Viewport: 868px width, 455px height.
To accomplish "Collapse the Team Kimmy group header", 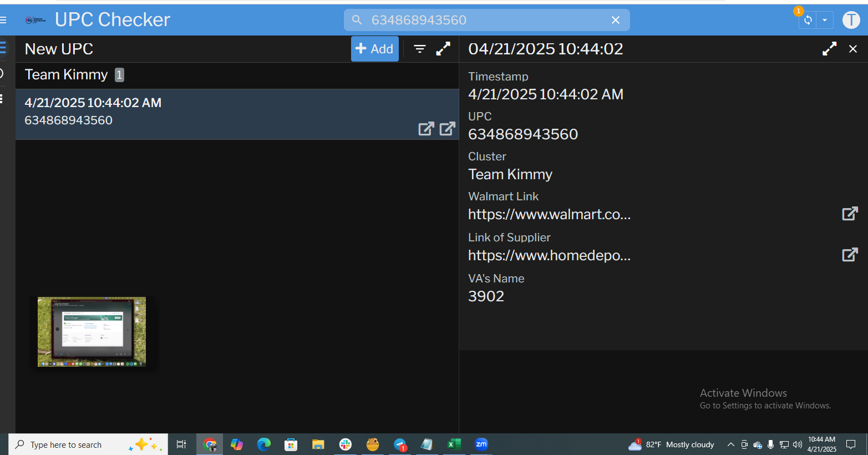I will pos(67,75).
